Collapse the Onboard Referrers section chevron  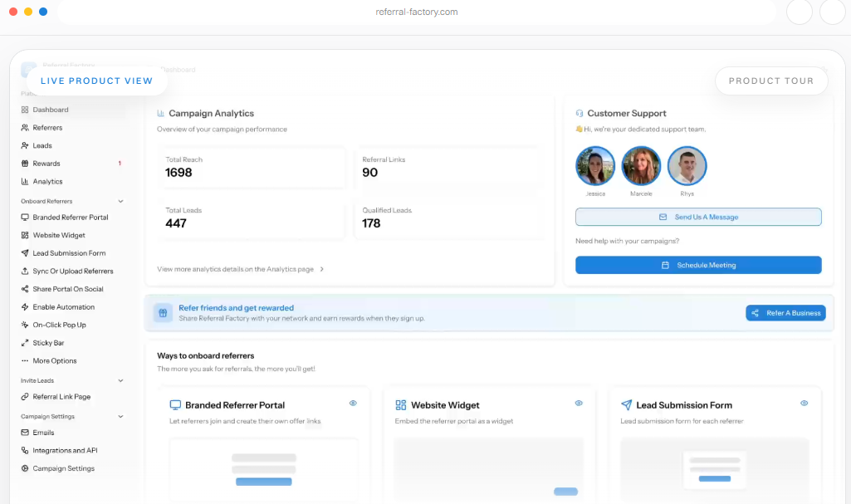[x=120, y=201]
